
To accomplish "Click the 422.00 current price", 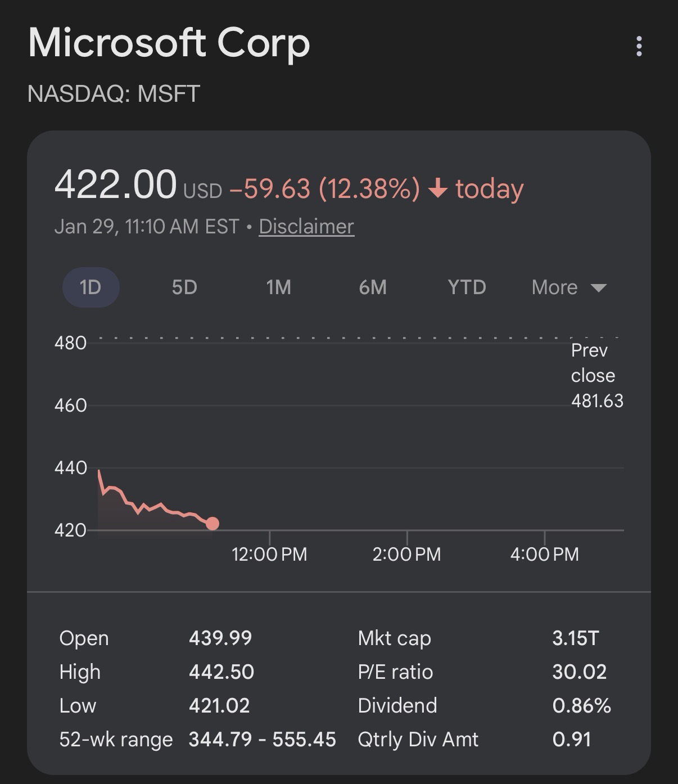I will pos(115,184).
